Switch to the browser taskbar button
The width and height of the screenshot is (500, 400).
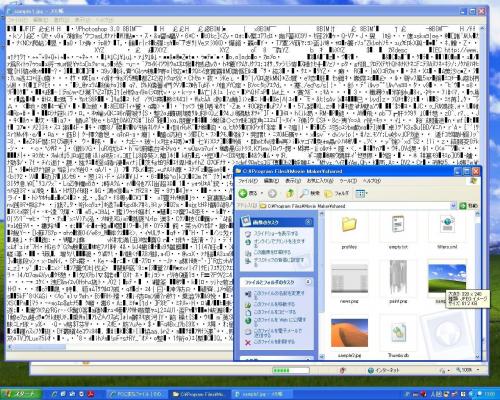tap(137, 394)
